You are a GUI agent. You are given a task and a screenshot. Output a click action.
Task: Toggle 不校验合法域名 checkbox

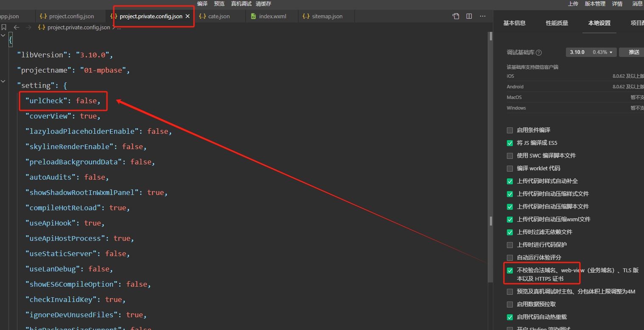click(510, 270)
